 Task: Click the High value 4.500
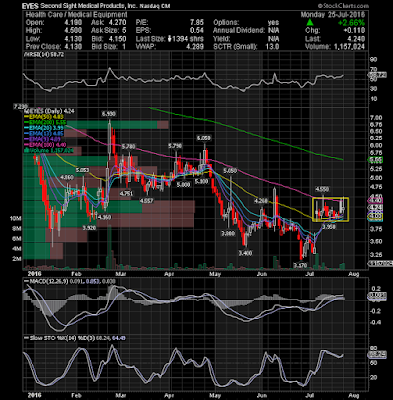(72, 31)
